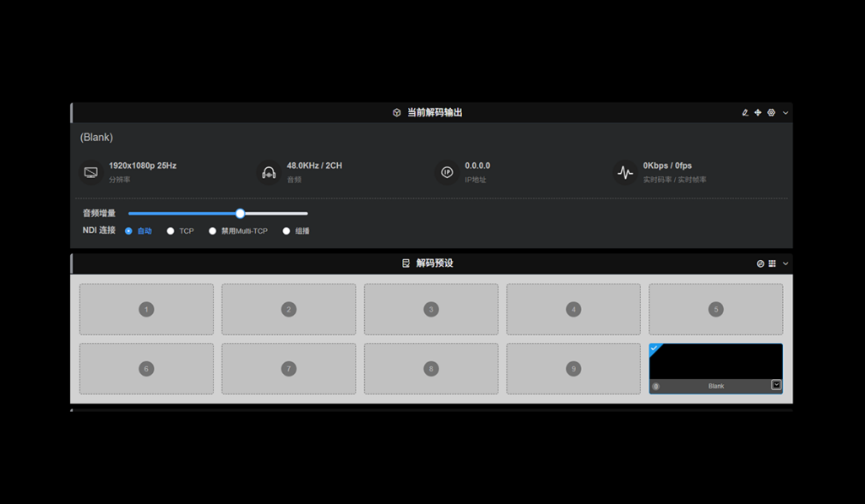Click the monitor resolution icon
Viewport: 865px width, 504px height.
tap(91, 172)
